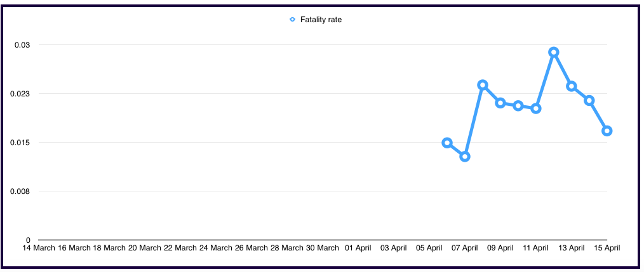Select the 13 April data point
The width and height of the screenshot is (644, 272).
point(572,86)
